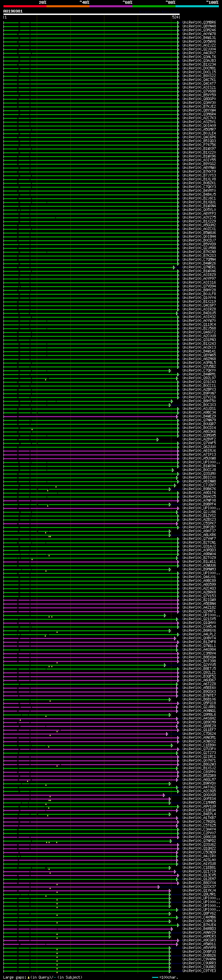
Task: Open hit UniRef100_A4CRX7
Action: pos(199,53)
